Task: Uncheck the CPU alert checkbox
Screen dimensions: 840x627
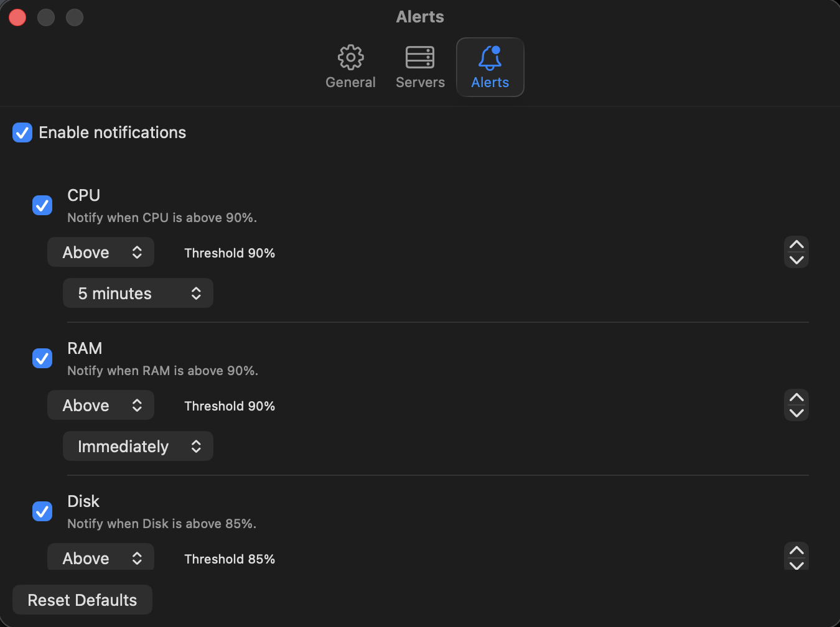Action: [42, 205]
